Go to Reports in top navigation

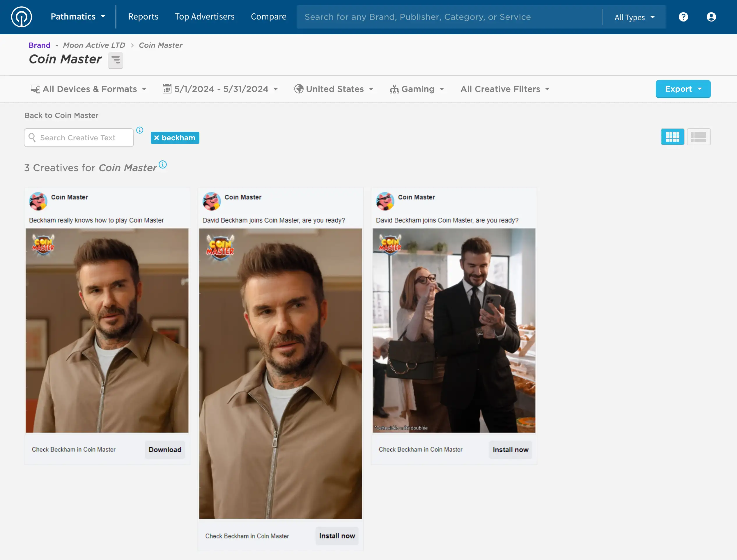pos(143,17)
